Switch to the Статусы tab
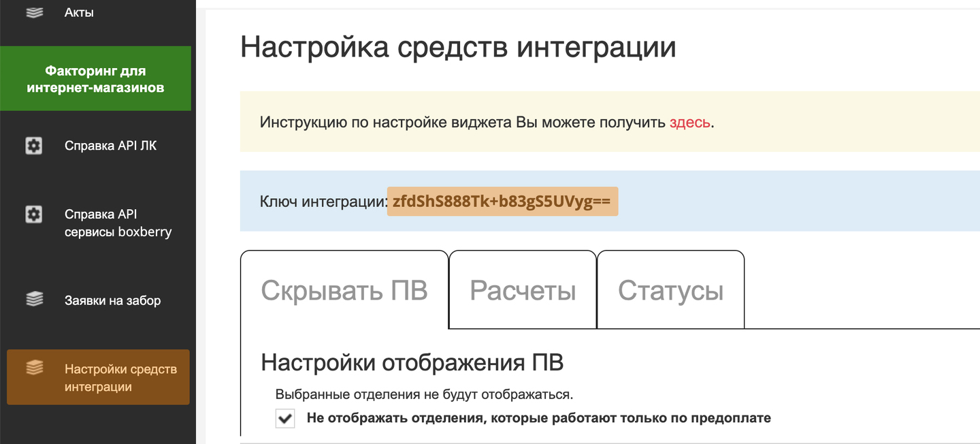This screenshot has height=444, width=980. click(670, 291)
